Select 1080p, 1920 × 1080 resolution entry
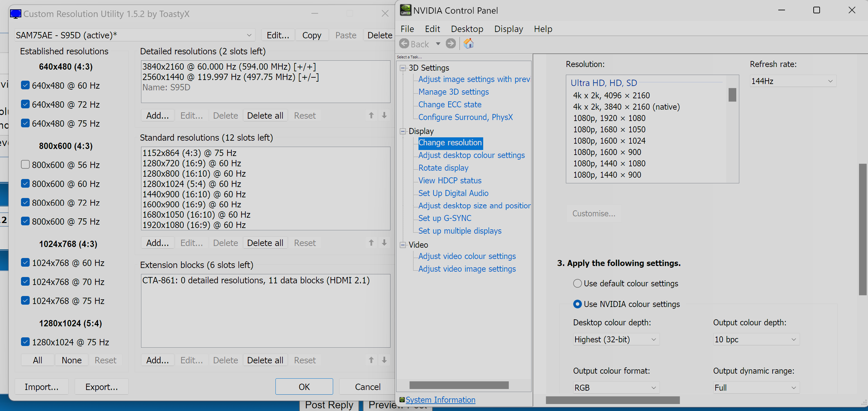 [x=609, y=118]
